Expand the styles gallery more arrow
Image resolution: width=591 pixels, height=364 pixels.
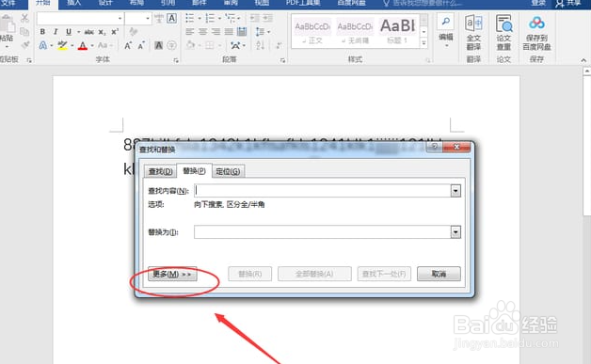424,43
